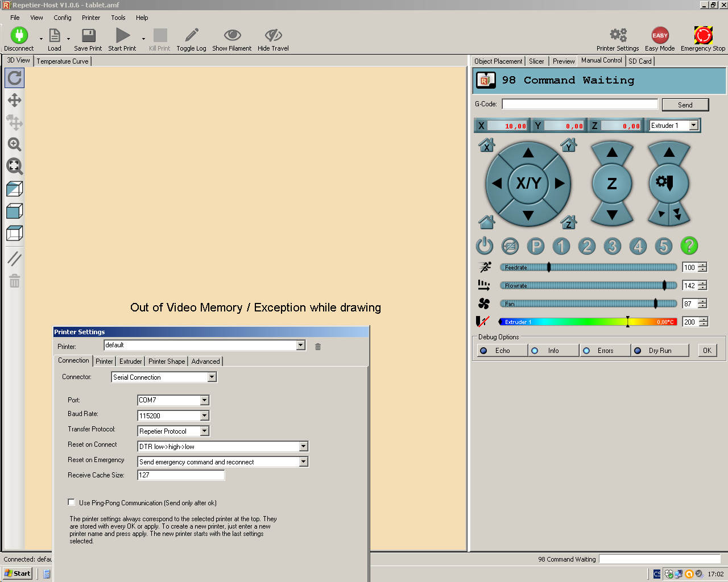Enable Ping-Pong Communication checkbox
Viewport: 728px width, 582px height.
click(72, 502)
